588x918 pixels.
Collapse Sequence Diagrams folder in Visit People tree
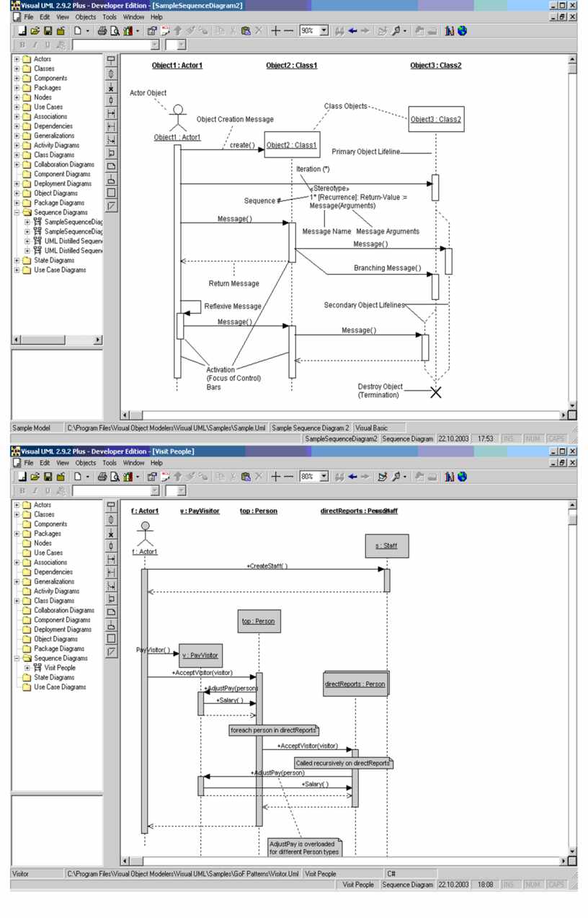tap(17, 658)
